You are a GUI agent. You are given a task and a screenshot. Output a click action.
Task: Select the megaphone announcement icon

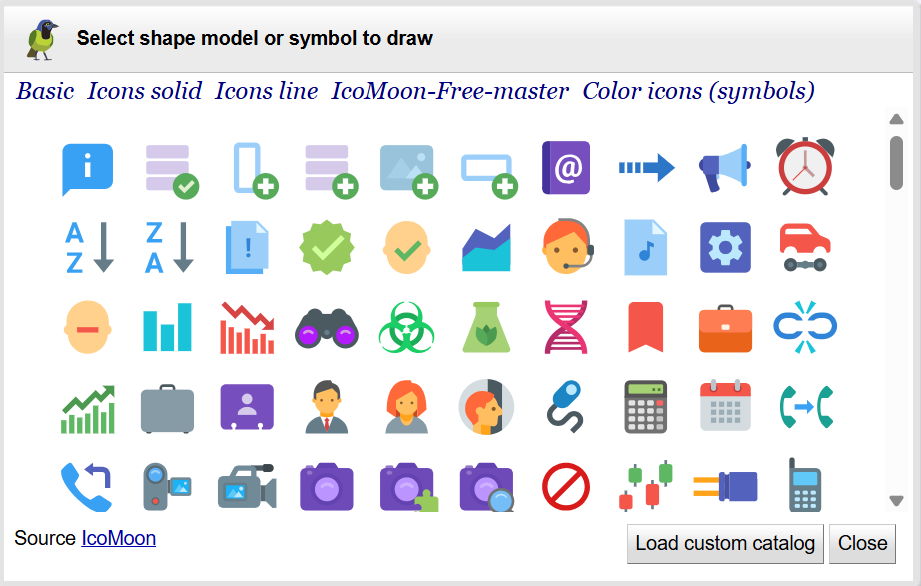click(x=725, y=168)
